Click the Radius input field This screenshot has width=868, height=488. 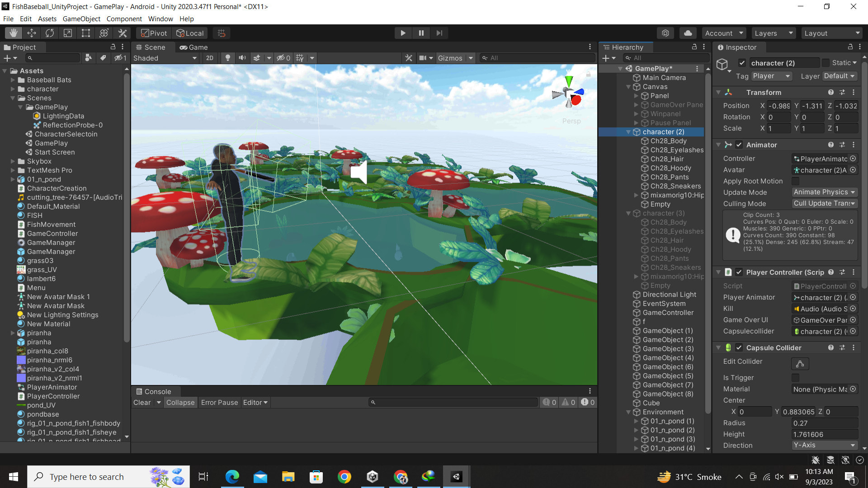click(x=824, y=423)
